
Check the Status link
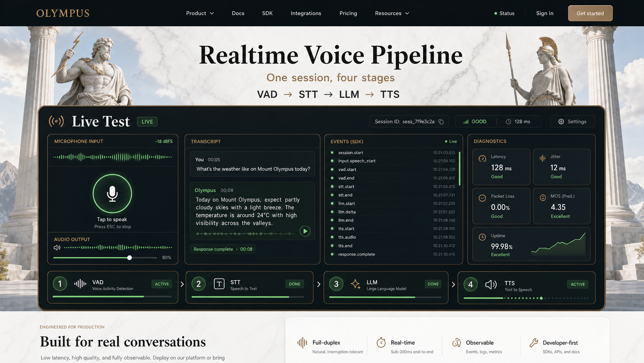504,13
